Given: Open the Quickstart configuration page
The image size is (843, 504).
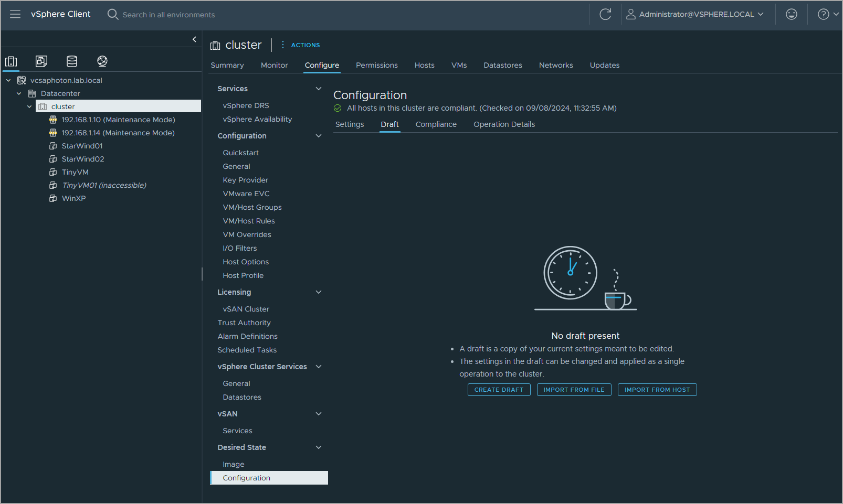Looking at the screenshot, I should [x=241, y=153].
